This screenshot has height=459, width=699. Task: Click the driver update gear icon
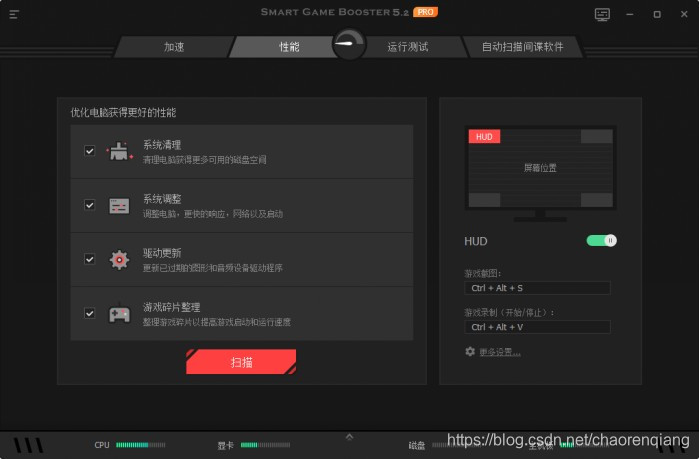point(119,259)
